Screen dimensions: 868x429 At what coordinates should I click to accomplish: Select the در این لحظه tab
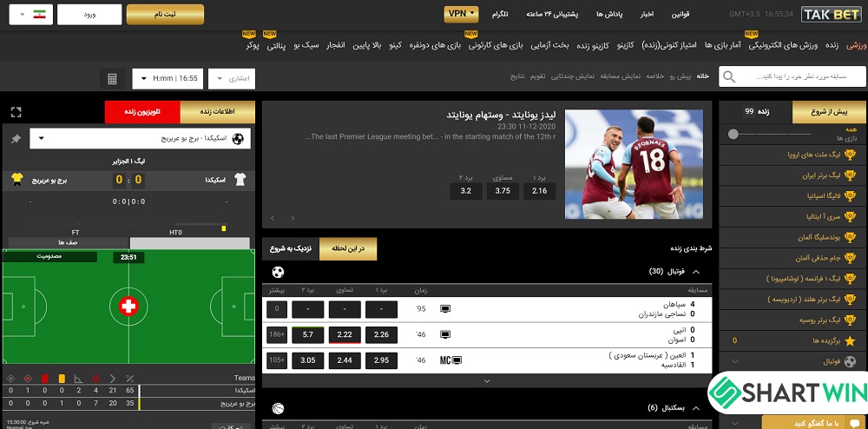pyautogui.click(x=348, y=249)
